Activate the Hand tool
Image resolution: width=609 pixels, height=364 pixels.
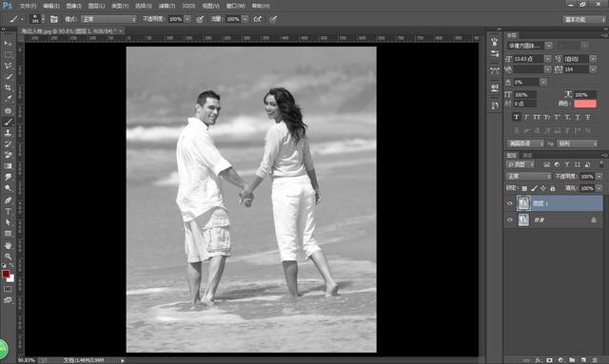[8, 245]
